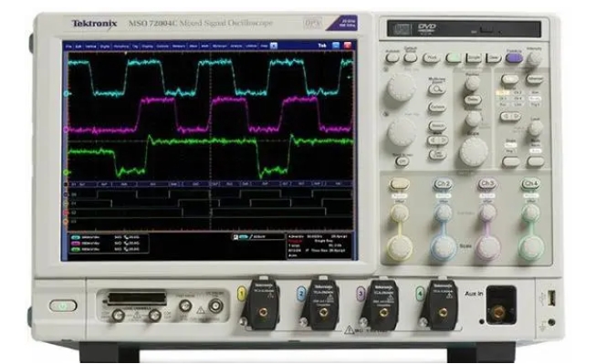This screenshot has height=364, width=596.
Task: Open the Vertical menu
Action: point(90,47)
